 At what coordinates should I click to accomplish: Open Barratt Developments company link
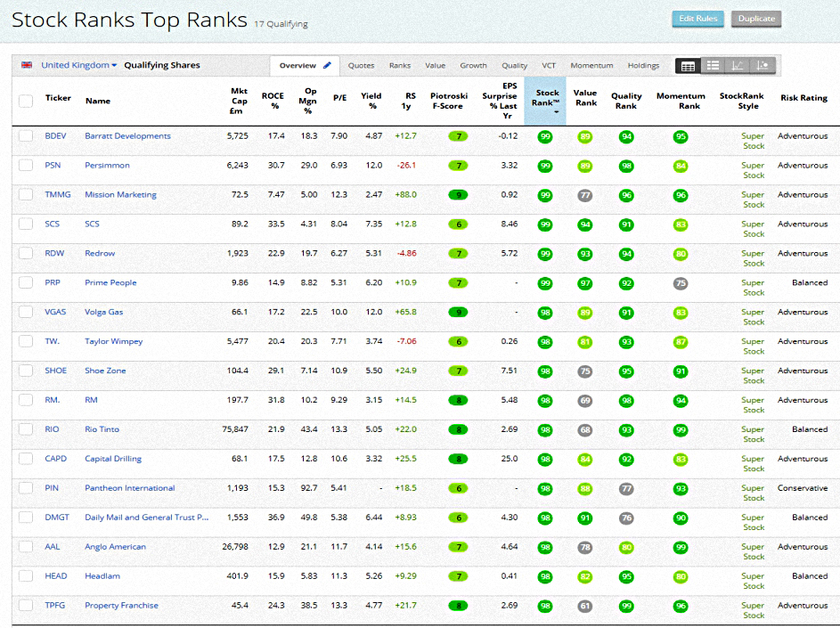(127, 136)
